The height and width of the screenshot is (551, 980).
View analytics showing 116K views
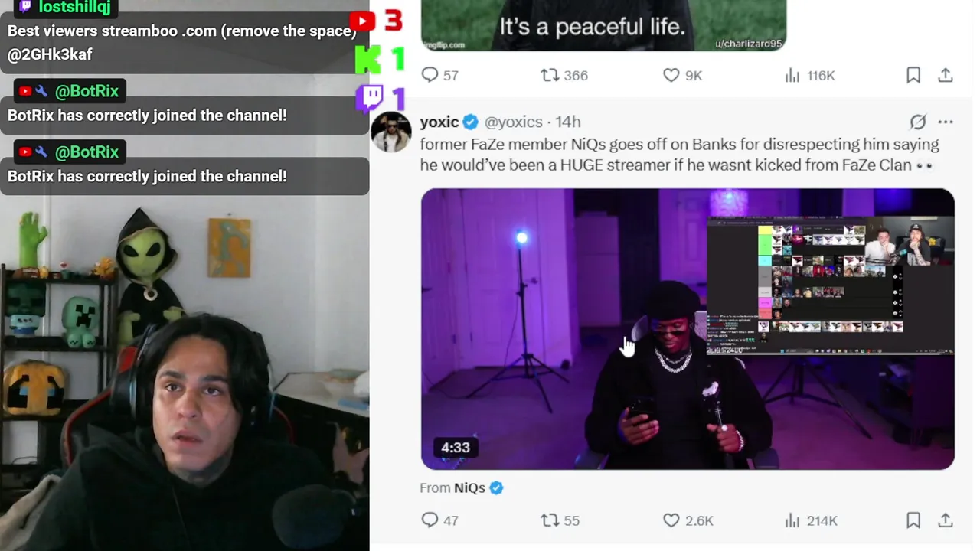tap(809, 75)
